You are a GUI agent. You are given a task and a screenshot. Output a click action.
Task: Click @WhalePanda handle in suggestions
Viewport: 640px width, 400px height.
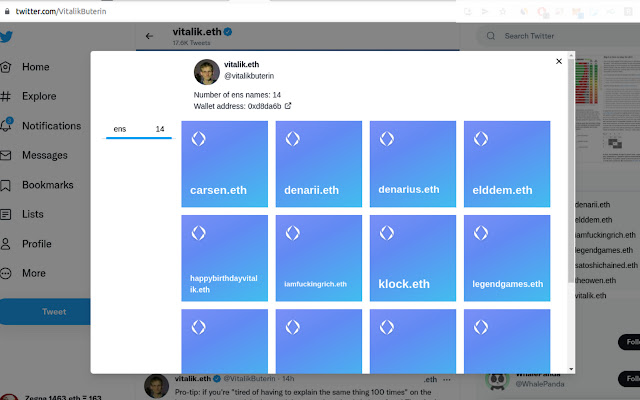[540, 384]
